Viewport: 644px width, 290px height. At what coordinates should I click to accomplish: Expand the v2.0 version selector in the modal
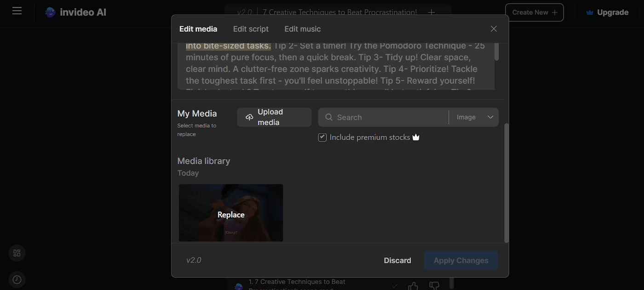pos(194,260)
